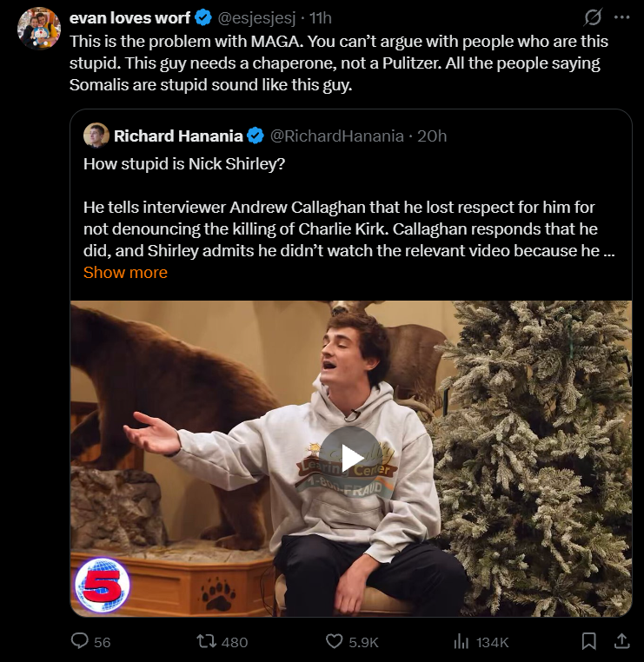Screen dimensions: 644x662
Task: Share post via upload arrow icon
Action: coord(621,641)
